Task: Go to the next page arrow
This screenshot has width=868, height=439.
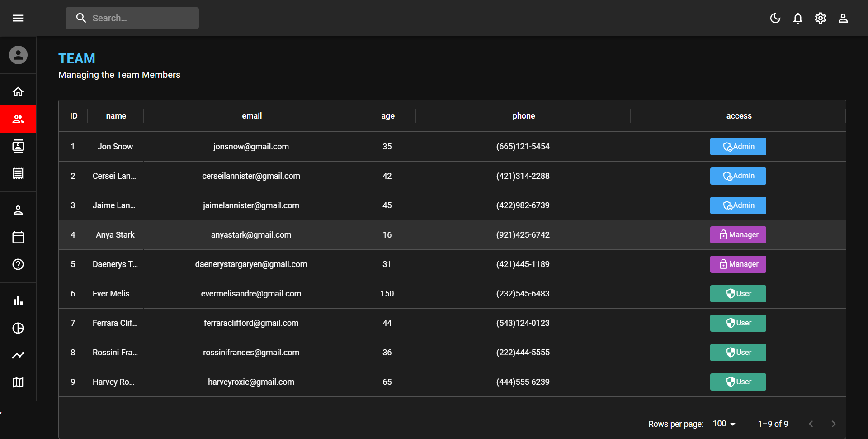Action: pos(833,424)
